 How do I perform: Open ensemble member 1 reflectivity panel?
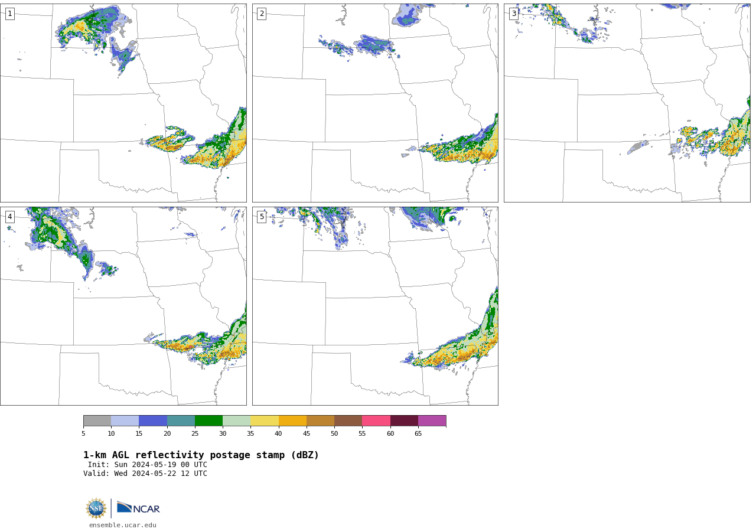pos(123,103)
